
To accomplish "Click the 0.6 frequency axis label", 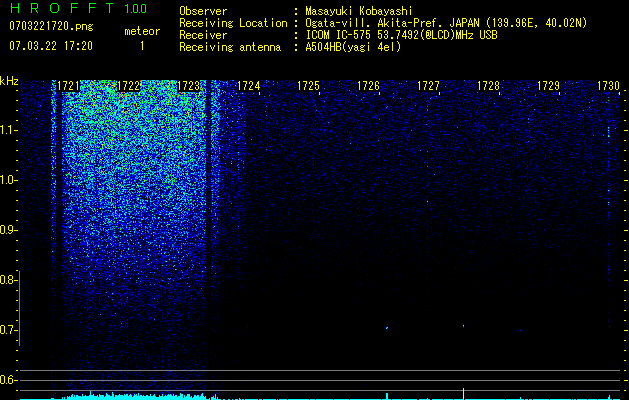I will (x=8, y=380).
